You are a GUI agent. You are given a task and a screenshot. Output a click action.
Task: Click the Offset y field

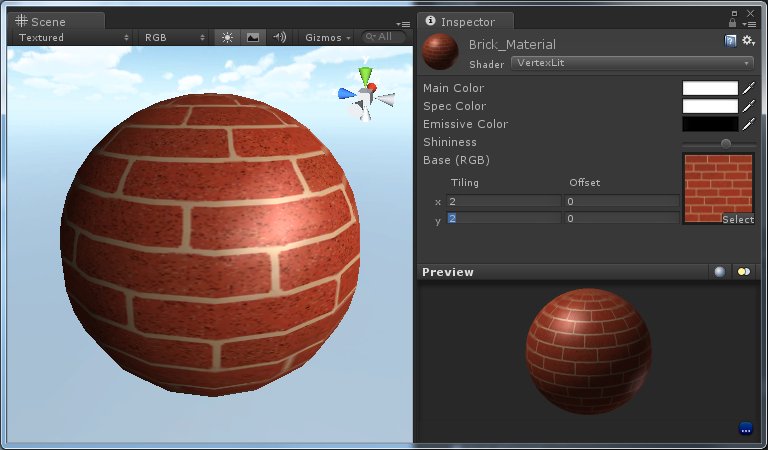coord(622,218)
